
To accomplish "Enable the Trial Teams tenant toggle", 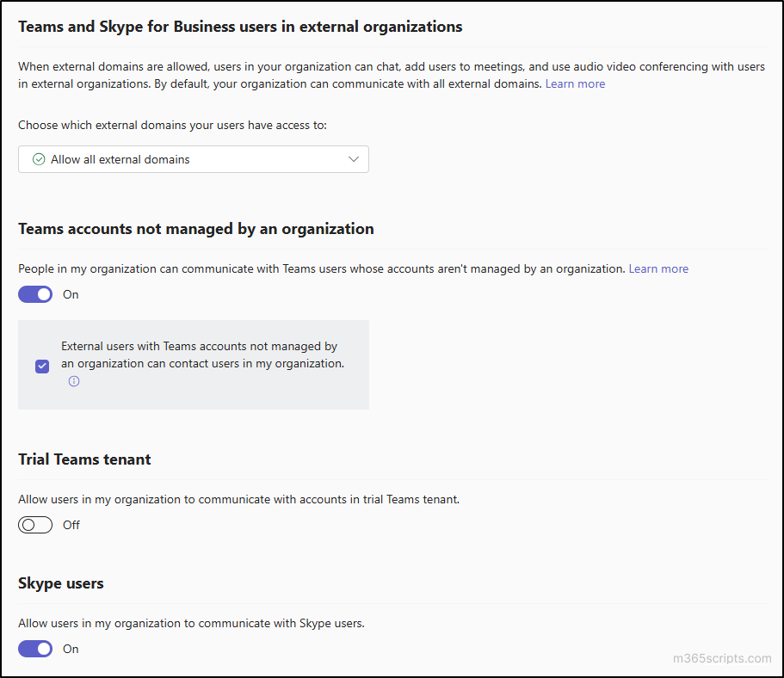I will click(35, 525).
